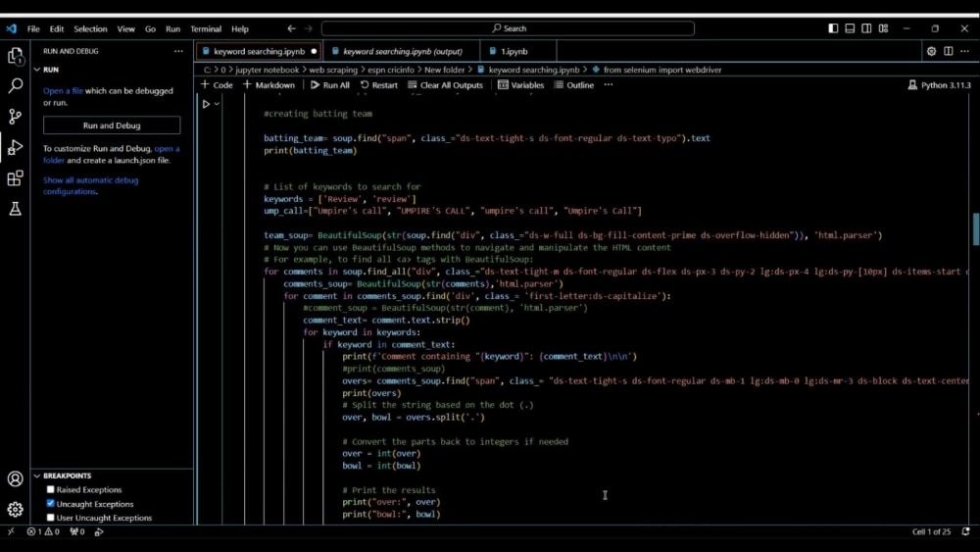This screenshot has height=552, width=980.
Task: Open 'New folder' breadcrumb item
Action: pos(444,70)
